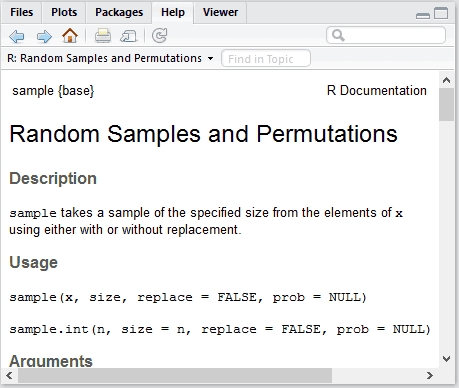Image resolution: width=459 pixels, height=388 pixels.
Task: Show topic in new window icon
Action: [x=129, y=36]
